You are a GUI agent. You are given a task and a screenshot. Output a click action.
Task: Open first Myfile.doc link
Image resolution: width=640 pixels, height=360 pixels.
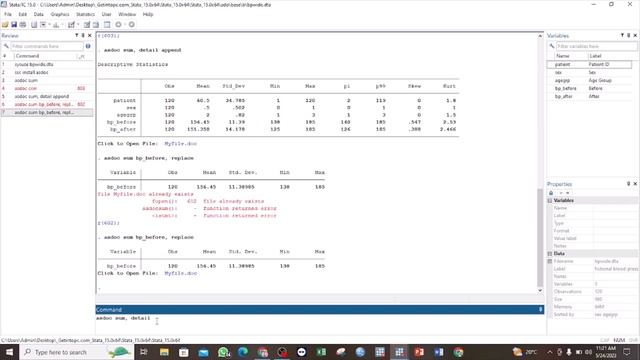(x=180, y=144)
